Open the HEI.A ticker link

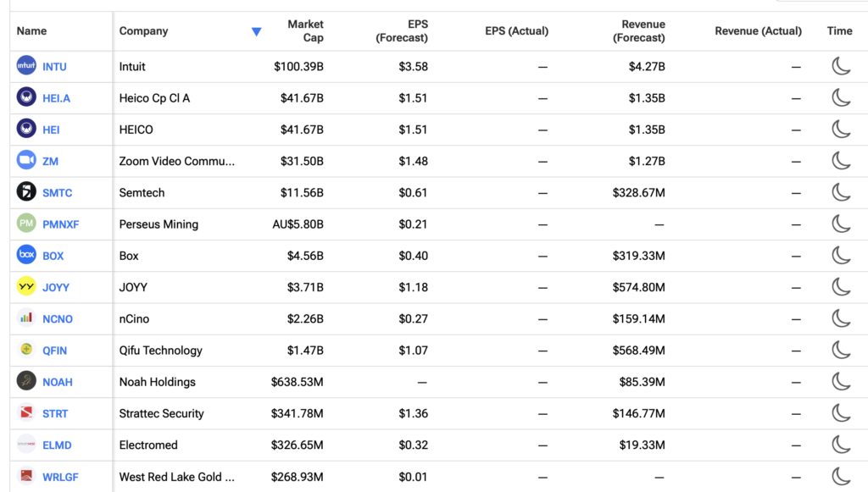coord(57,98)
